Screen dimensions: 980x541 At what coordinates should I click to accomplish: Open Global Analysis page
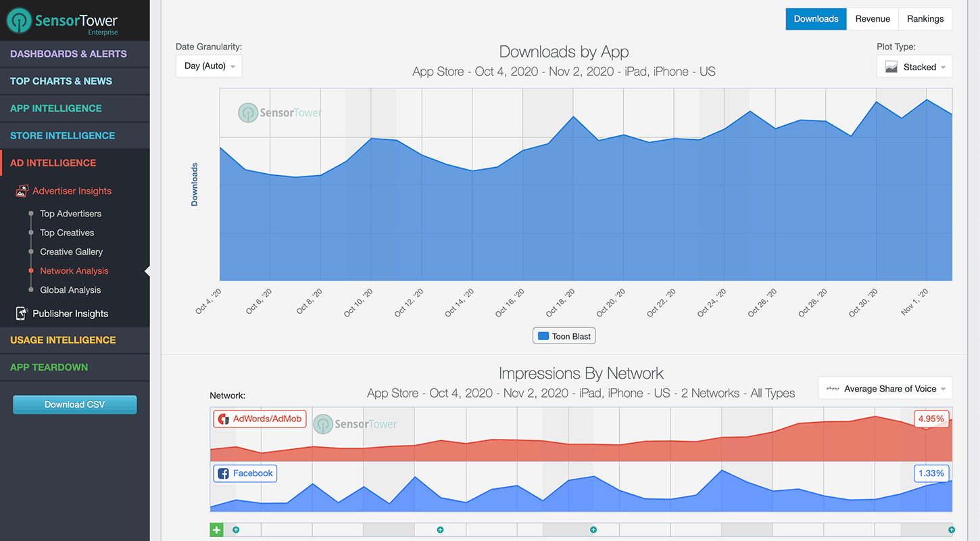click(x=70, y=290)
